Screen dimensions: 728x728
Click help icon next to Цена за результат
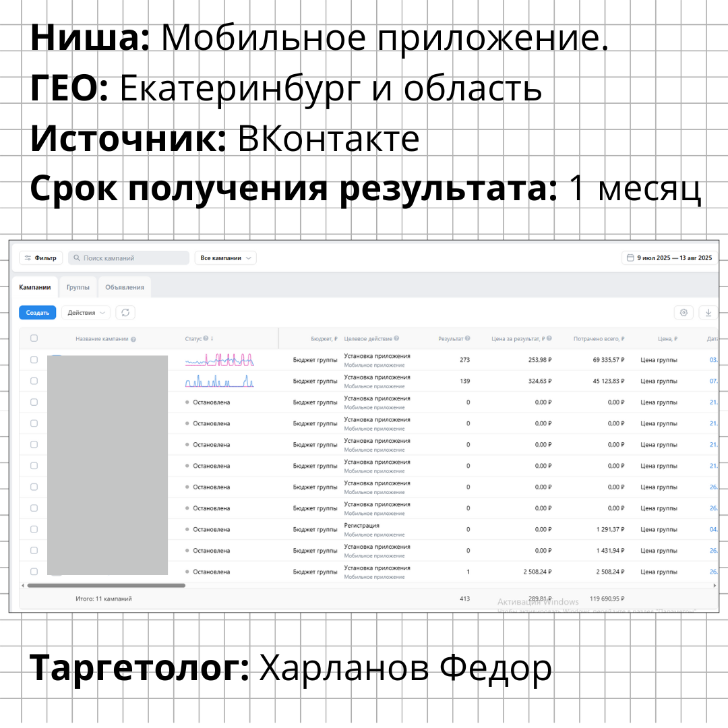coord(549,338)
